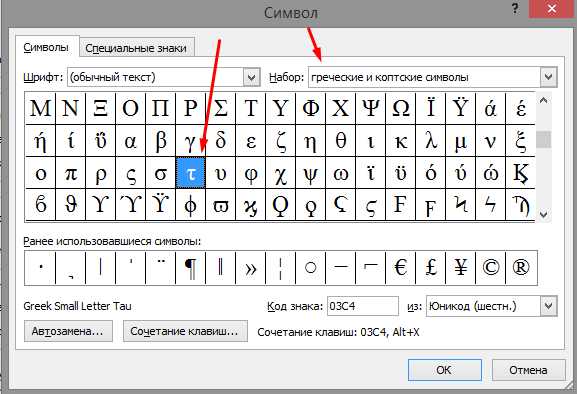Confirm with the OK button
The width and height of the screenshot is (577, 394).
point(445,370)
